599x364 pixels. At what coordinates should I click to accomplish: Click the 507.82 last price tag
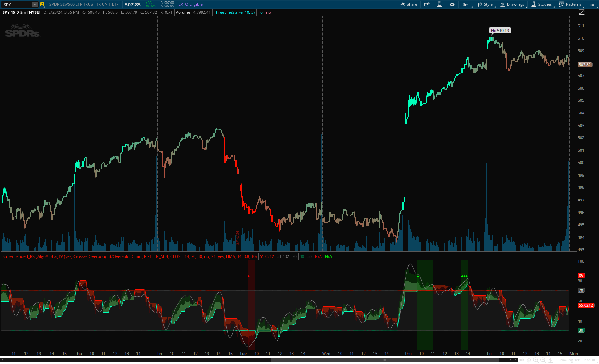tap(585, 65)
